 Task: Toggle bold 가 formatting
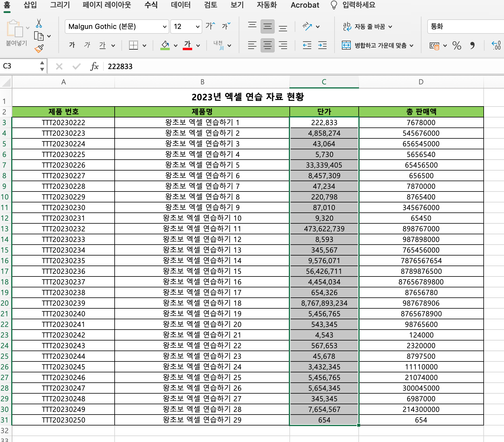point(72,45)
